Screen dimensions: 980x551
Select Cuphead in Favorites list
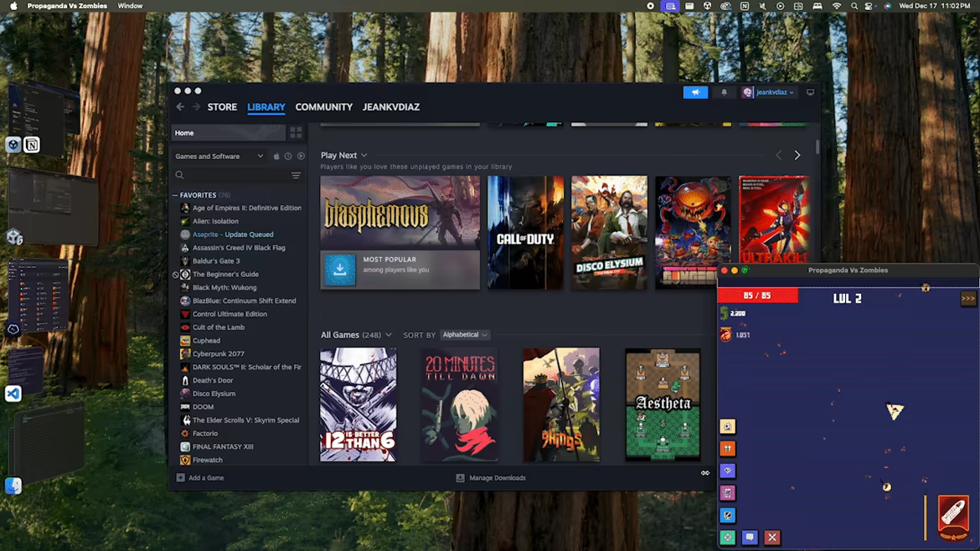(206, 341)
